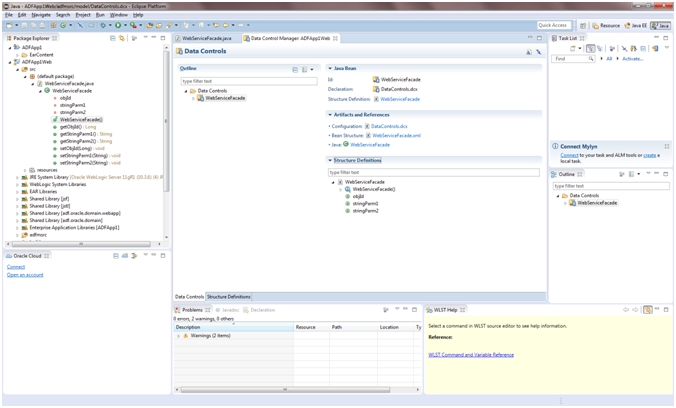Expand WebServiceFacade under Data Controls outline
The width and height of the screenshot is (676, 408).
pyautogui.click(x=193, y=98)
